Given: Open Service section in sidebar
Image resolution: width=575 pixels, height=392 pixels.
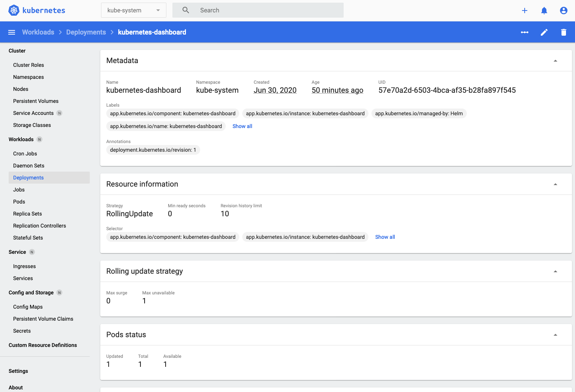Looking at the screenshot, I should pyautogui.click(x=17, y=252).
